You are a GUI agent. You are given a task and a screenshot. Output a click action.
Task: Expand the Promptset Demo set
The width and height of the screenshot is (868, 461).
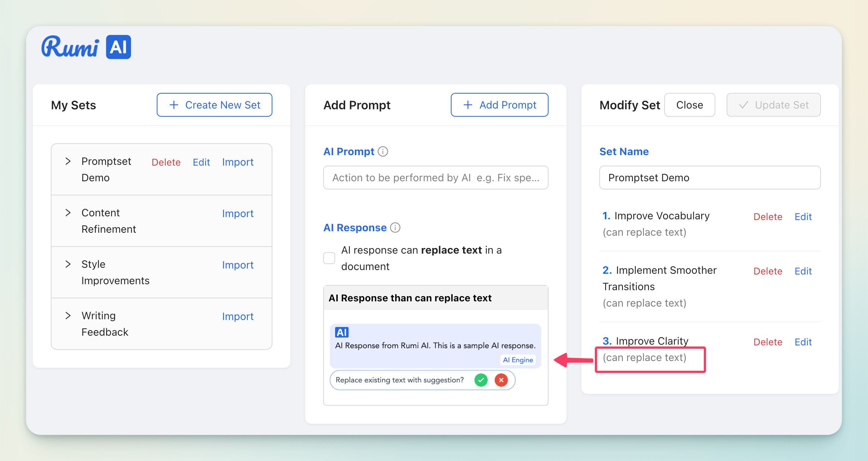coord(68,161)
